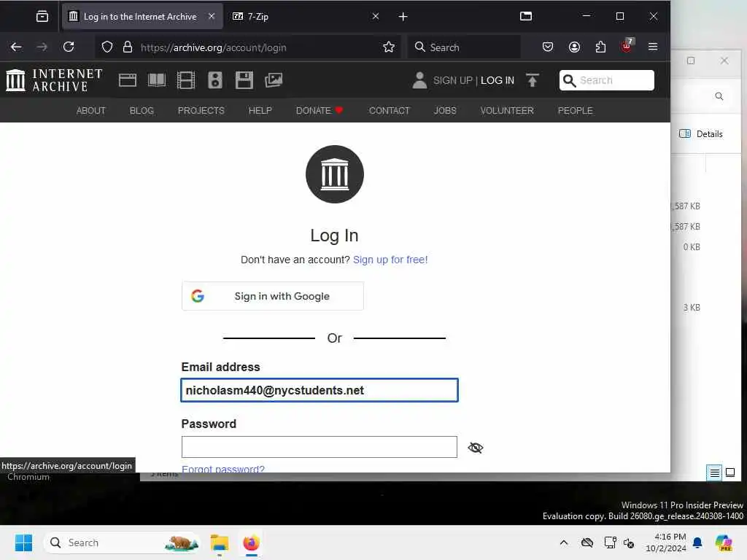Open VOLUNTEER menu item

pyautogui.click(x=507, y=111)
